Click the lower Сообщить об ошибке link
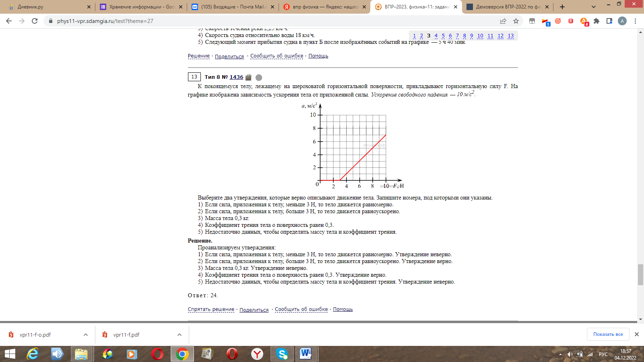This screenshot has width=644, height=362. [301, 309]
